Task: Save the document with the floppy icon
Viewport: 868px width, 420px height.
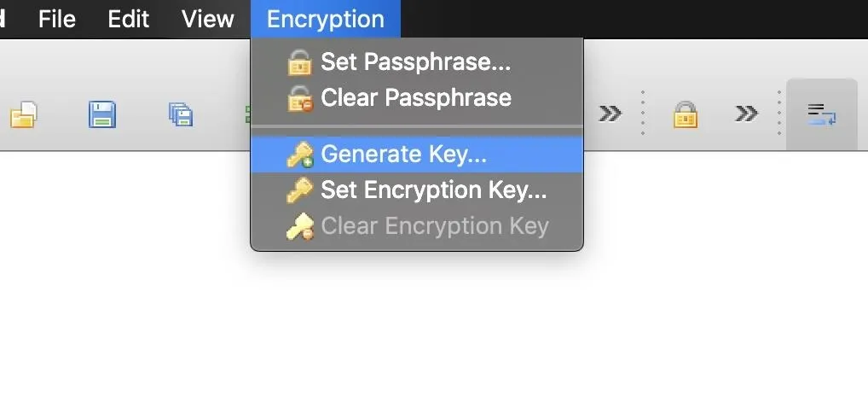Action: point(102,114)
